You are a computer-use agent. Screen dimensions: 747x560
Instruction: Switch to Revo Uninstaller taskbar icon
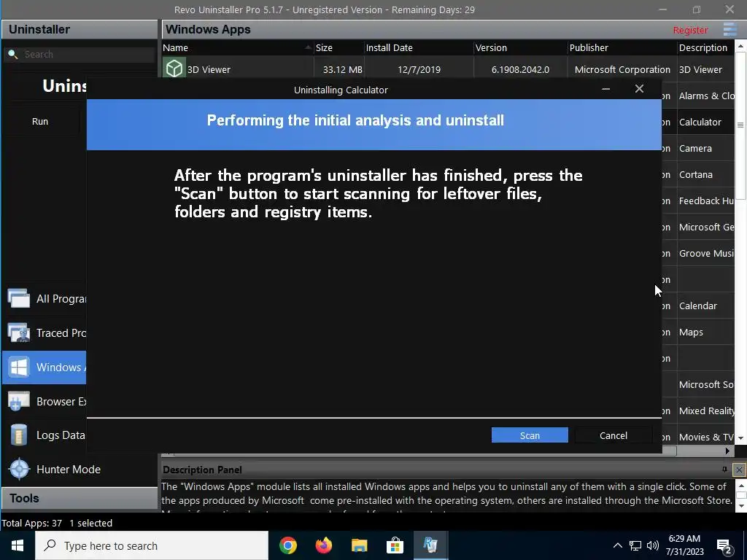[x=430, y=545]
